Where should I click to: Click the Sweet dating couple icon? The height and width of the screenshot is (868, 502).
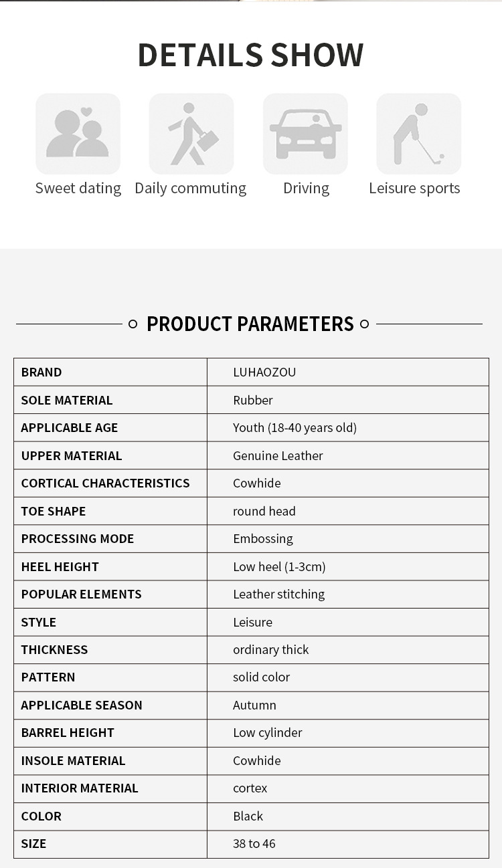tap(78, 134)
